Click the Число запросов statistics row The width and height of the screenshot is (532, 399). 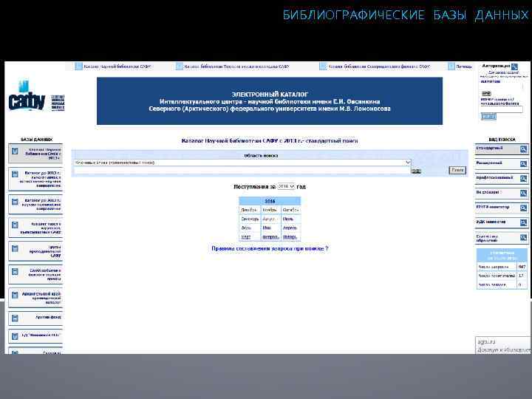coord(502,267)
